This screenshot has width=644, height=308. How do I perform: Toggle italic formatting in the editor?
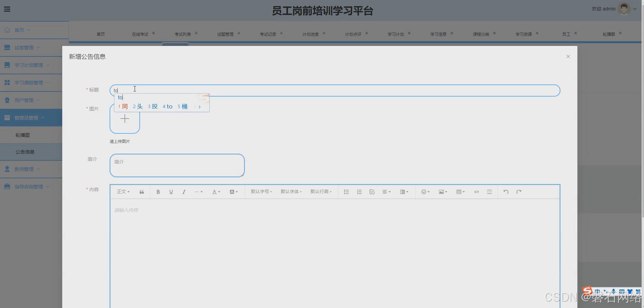(184, 192)
